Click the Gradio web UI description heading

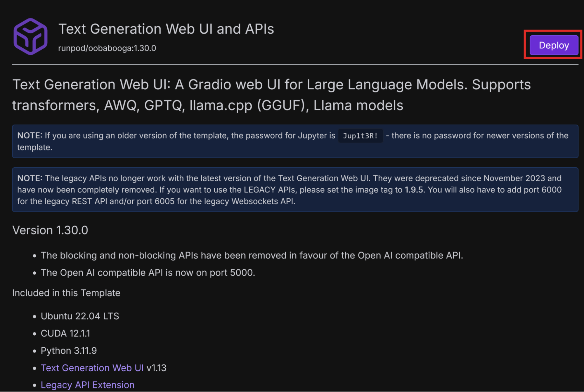coord(271,95)
